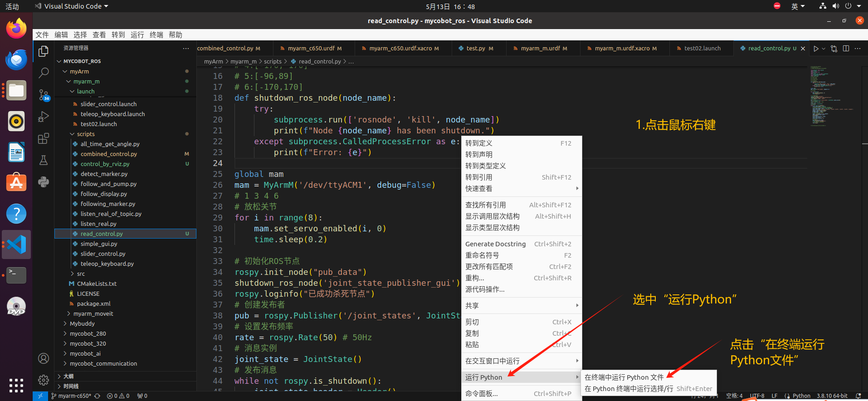Open Thunderbird mail from the dock

(x=16, y=60)
